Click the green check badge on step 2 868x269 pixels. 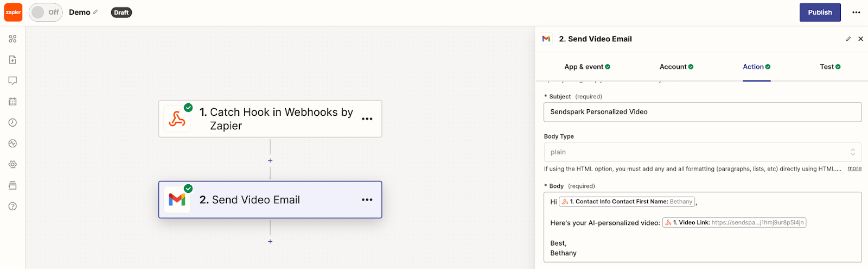click(x=188, y=189)
